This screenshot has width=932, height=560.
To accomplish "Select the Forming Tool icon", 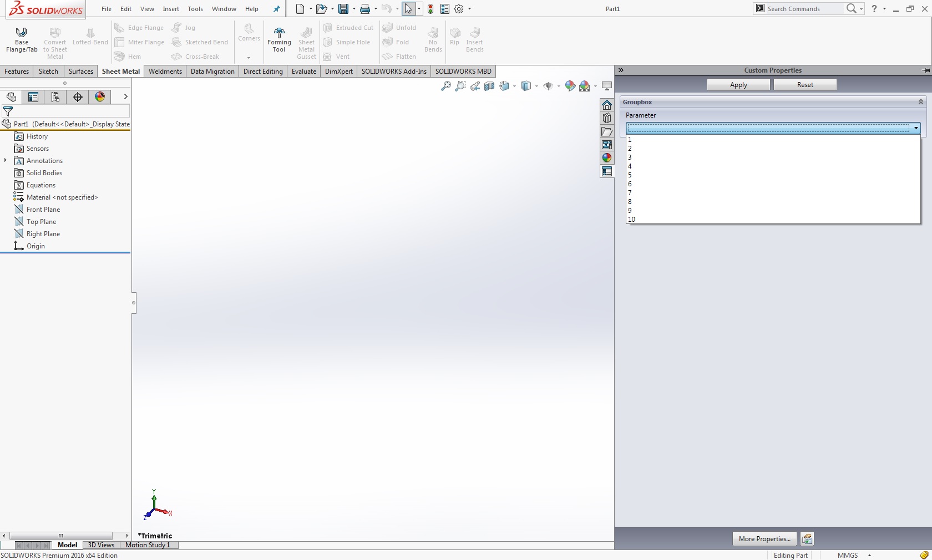I will (279, 39).
